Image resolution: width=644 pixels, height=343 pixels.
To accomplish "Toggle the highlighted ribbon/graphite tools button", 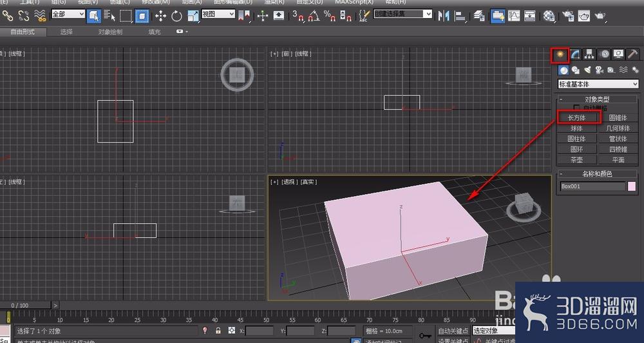I will coord(498,16).
